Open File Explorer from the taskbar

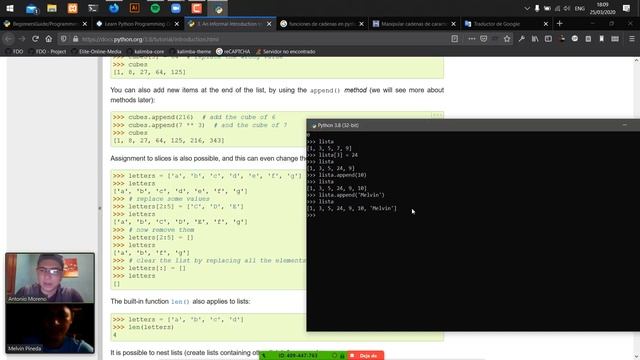coord(52,8)
